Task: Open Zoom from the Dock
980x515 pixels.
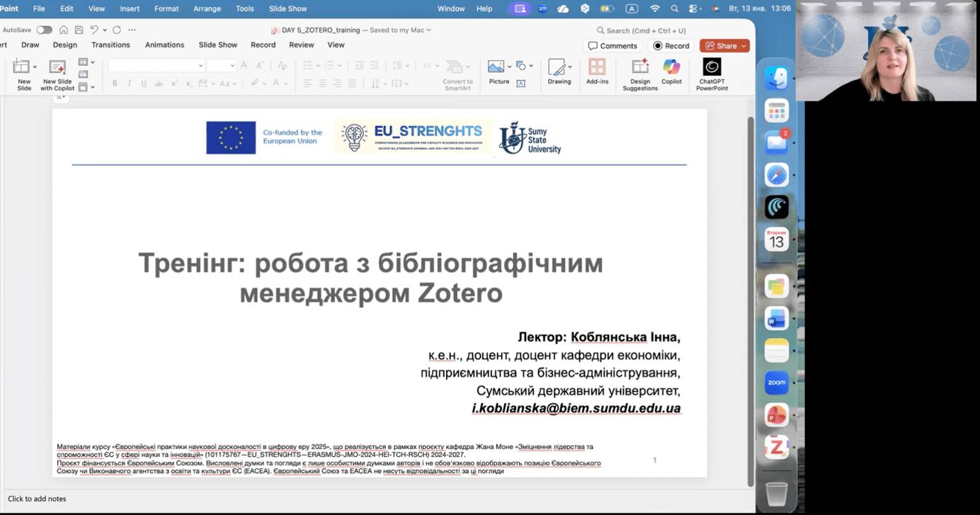Action: point(776,383)
